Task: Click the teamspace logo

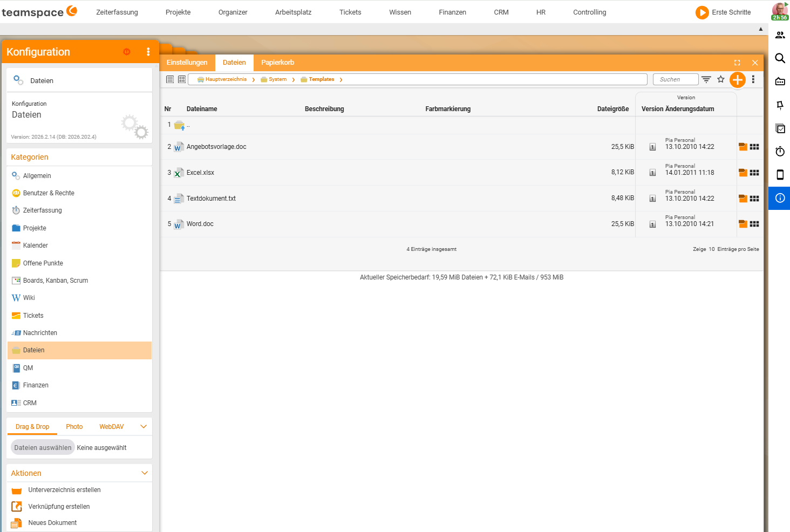Action: [x=39, y=12]
